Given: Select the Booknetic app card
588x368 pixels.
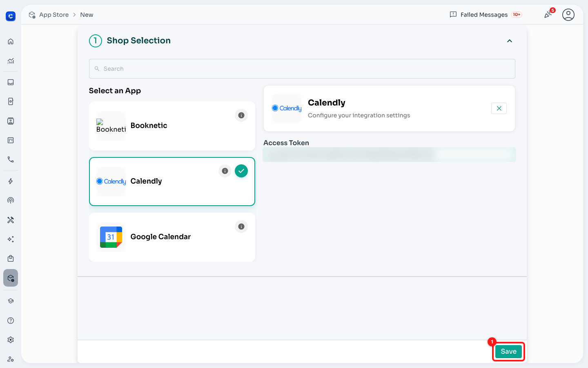Looking at the screenshot, I should click(172, 126).
